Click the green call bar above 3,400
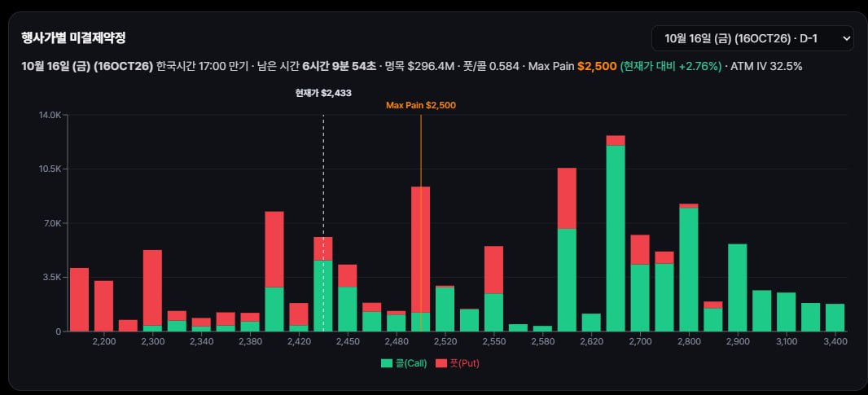868x395 pixels. [x=835, y=318]
